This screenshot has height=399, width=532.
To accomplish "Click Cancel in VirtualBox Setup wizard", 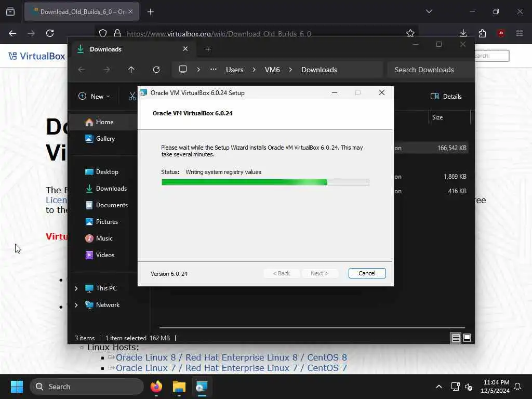I will (367, 273).
